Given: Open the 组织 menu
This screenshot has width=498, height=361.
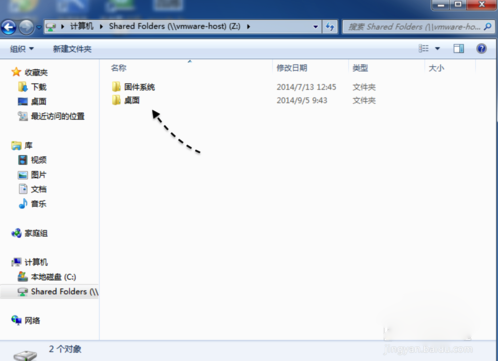Looking at the screenshot, I should [22, 49].
